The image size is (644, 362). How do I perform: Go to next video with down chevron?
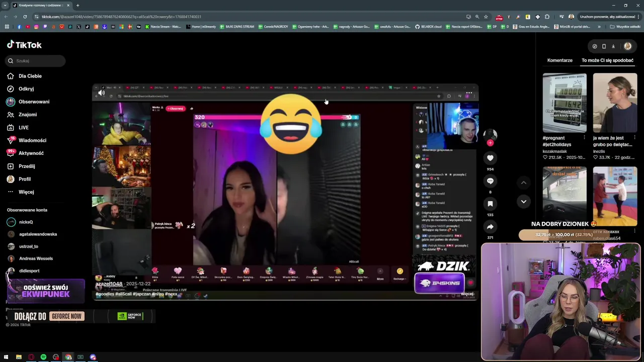524,202
